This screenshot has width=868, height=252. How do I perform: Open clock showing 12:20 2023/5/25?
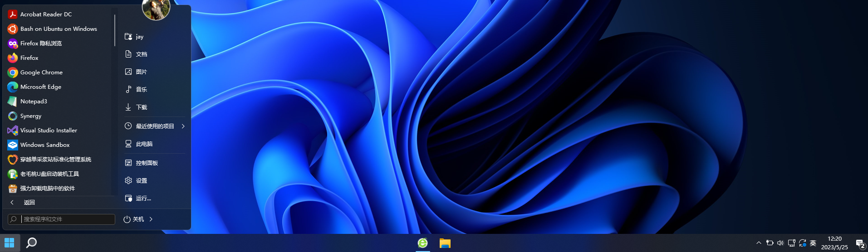[x=834, y=243]
